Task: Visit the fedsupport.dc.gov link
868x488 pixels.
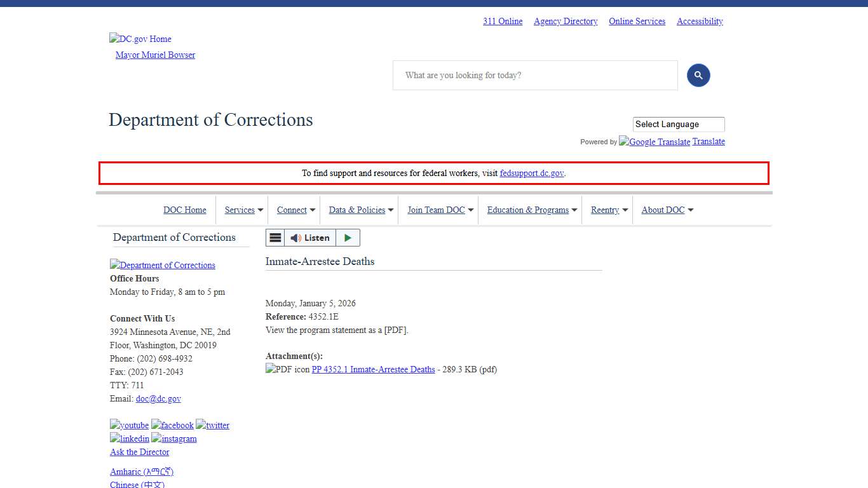Action: 531,173
